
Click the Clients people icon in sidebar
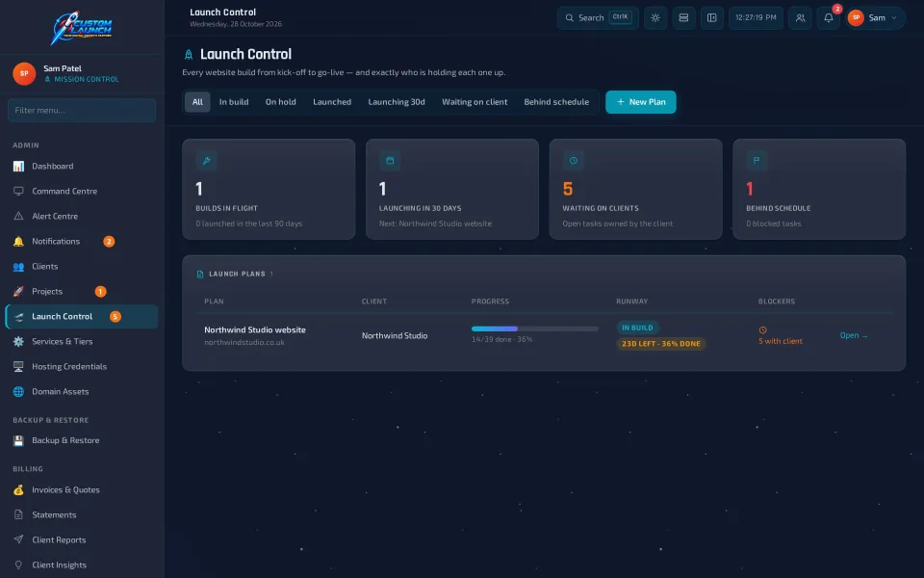(x=19, y=267)
